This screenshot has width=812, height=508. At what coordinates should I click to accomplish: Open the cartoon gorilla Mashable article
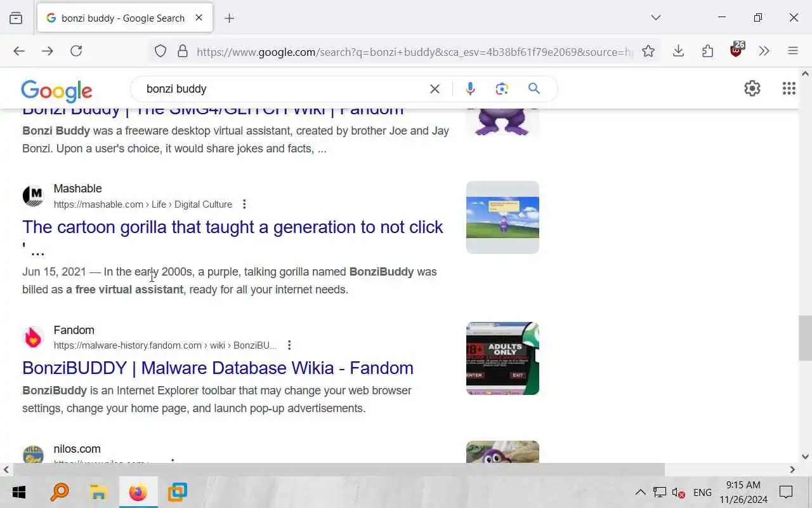[233, 236]
